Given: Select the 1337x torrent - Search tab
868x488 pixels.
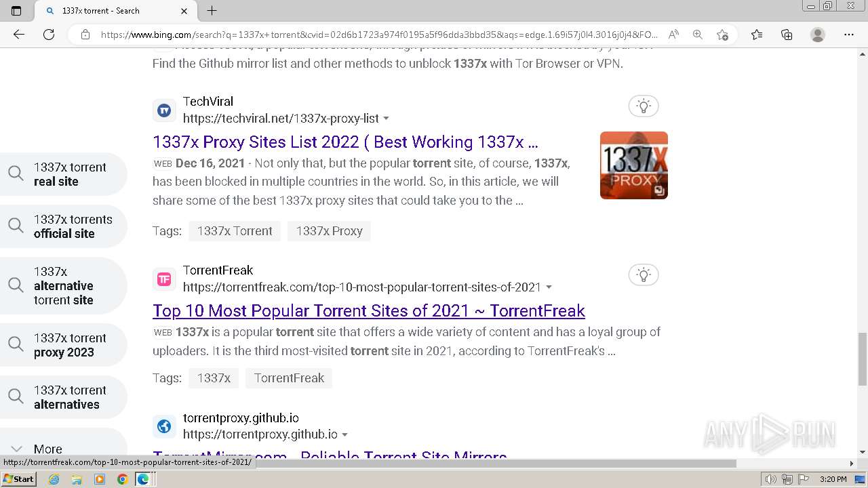Looking at the screenshot, I should pyautogui.click(x=115, y=11).
